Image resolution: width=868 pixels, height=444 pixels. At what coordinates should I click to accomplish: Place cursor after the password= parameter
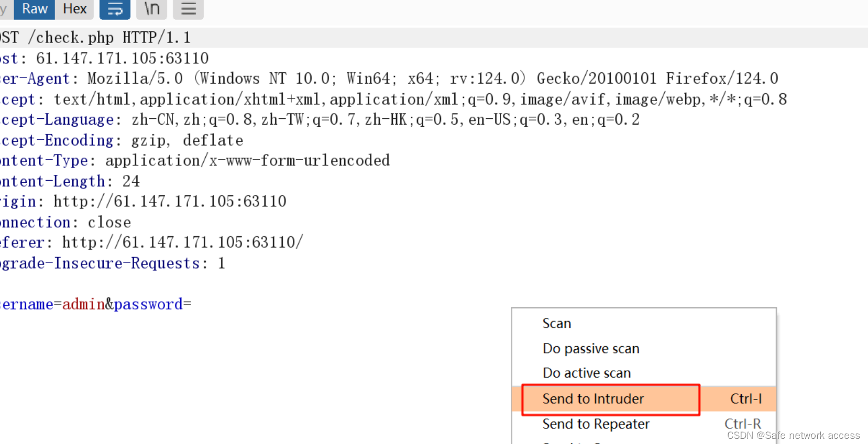pos(191,304)
